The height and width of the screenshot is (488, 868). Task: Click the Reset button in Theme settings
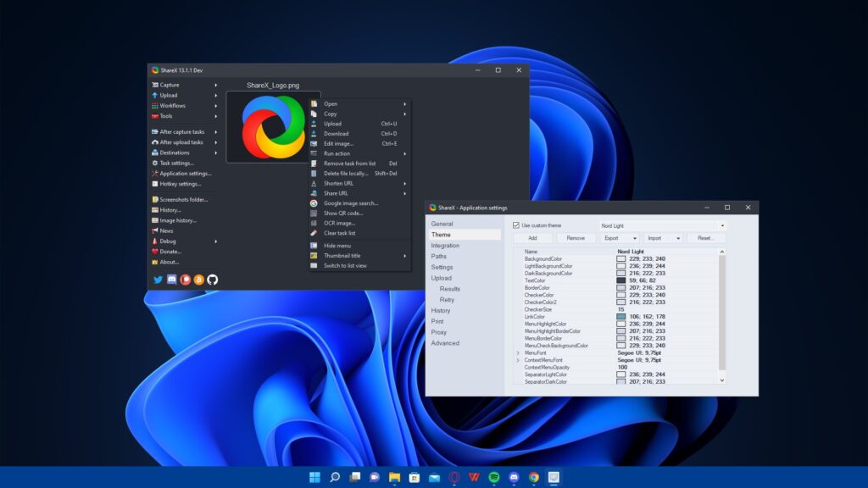706,238
